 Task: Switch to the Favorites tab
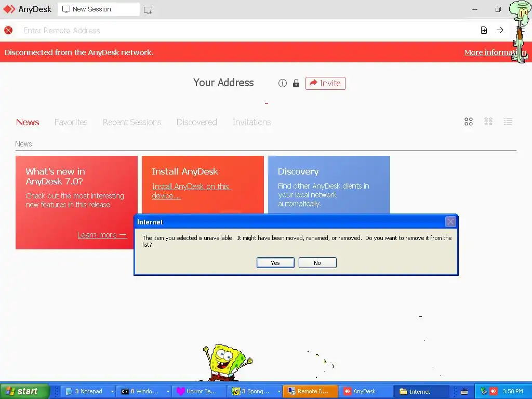71,122
